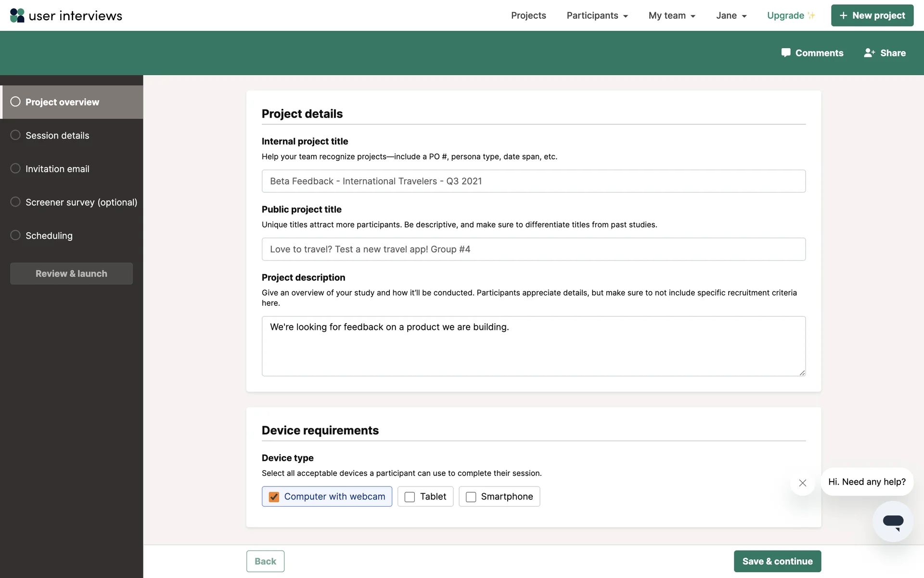Uncheck Computer with webcam checkbox

274,497
